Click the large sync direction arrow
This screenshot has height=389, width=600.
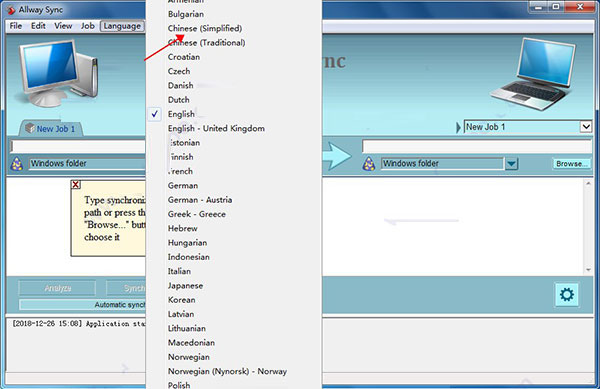pos(337,156)
